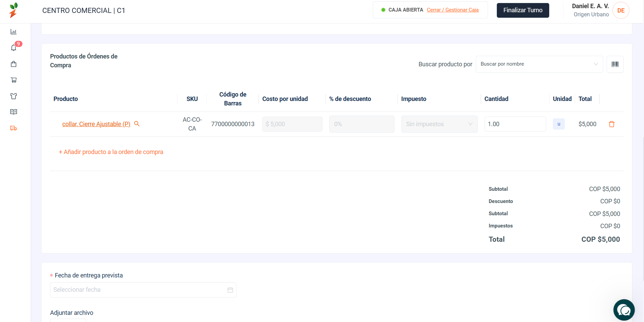Expand the Buscar por nombre dropdown
644x322 pixels.
point(539,64)
